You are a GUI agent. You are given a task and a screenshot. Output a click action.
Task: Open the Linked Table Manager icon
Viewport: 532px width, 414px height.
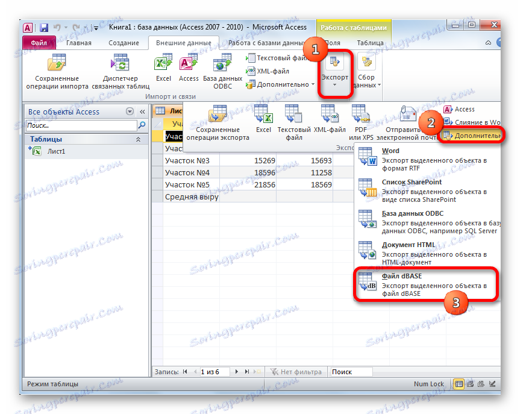coord(120,72)
